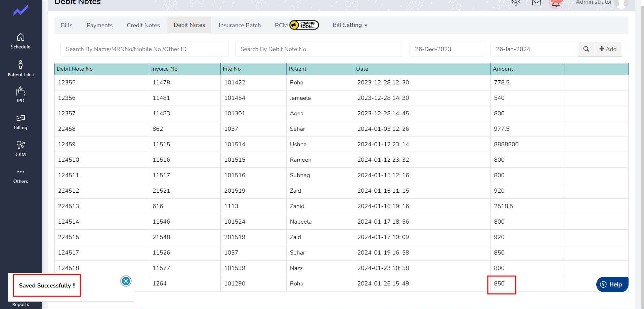Open the start date field 26-Dec-2023
The width and height of the screenshot is (644, 309).
tap(447, 49)
